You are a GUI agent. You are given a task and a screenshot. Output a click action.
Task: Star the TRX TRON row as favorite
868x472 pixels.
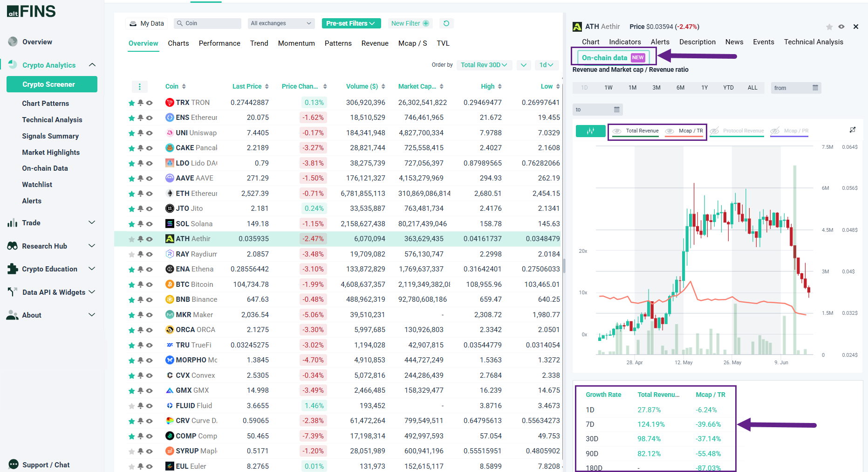click(x=131, y=103)
